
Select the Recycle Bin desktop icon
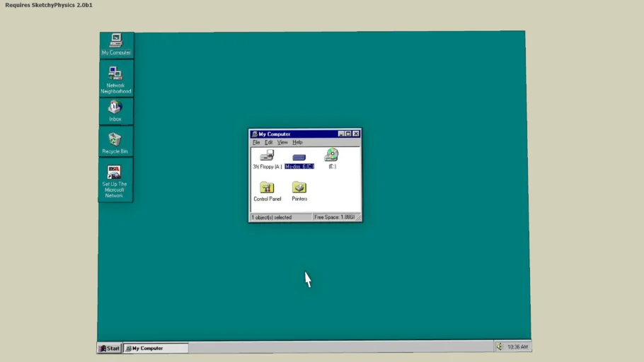tap(115, 143)
